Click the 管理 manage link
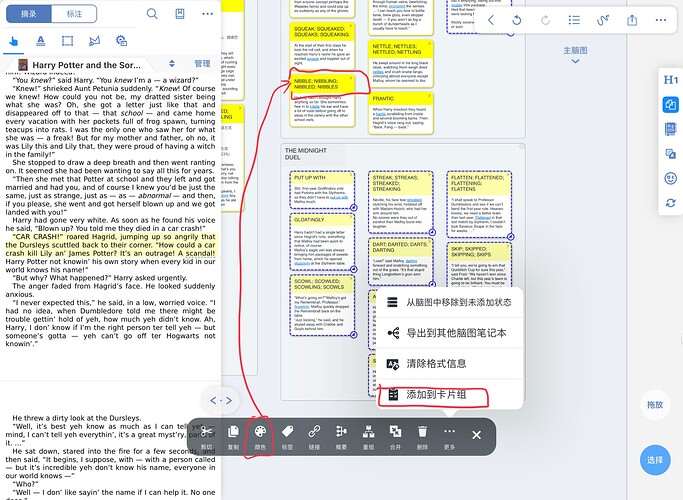Screen dimensions: 683x500 point(202,64)
